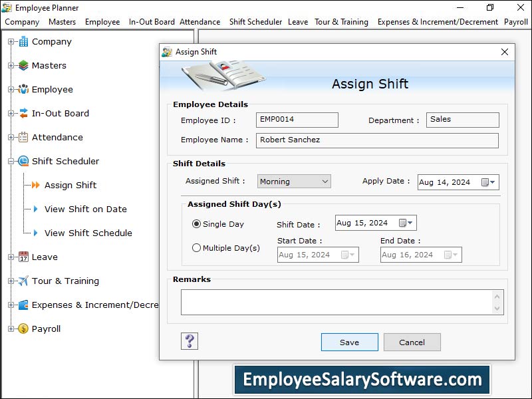Click the Expenses wallet icon in tree

click(x=23, y=305)
